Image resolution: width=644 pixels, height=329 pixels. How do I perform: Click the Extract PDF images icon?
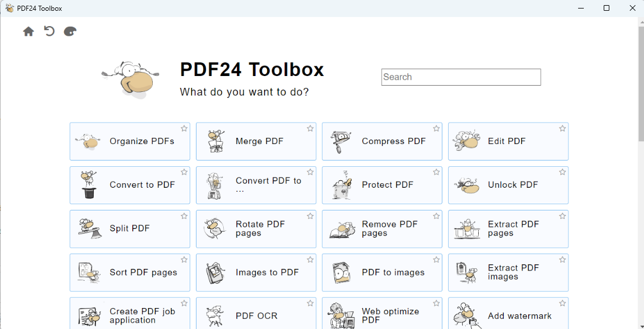pyautogui.click(x=467, y=272)
